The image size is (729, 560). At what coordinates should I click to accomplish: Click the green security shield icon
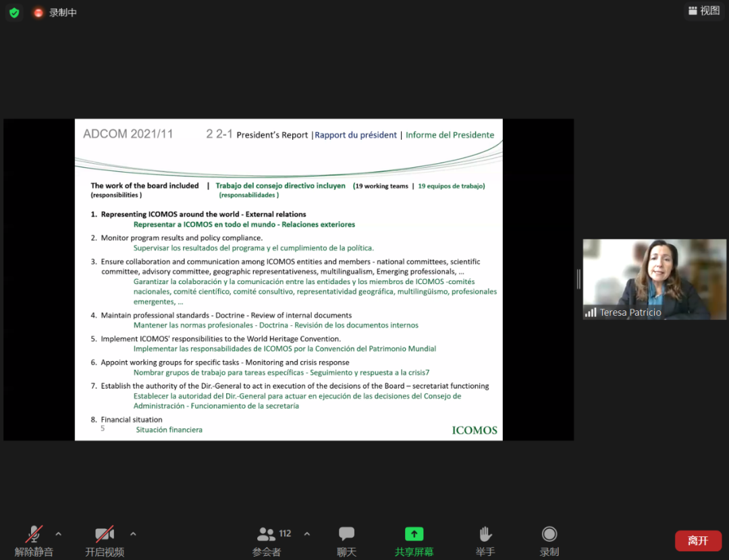[x=14, y=13]
